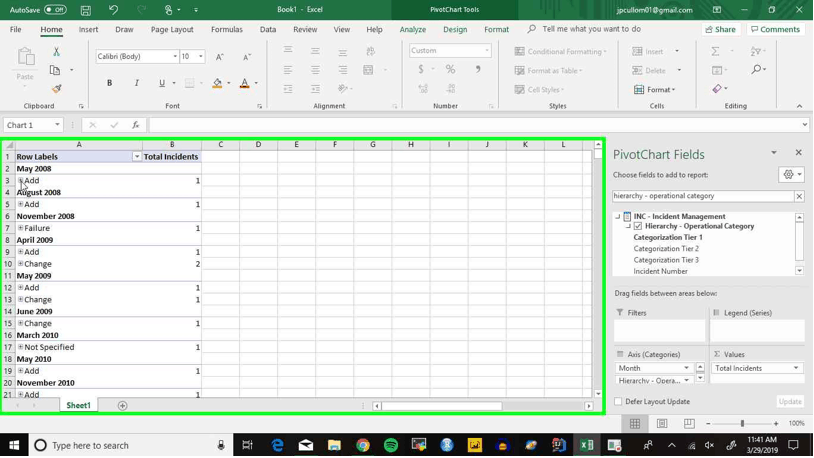Click the AutoSum sigma icon

tap(715, 51)
